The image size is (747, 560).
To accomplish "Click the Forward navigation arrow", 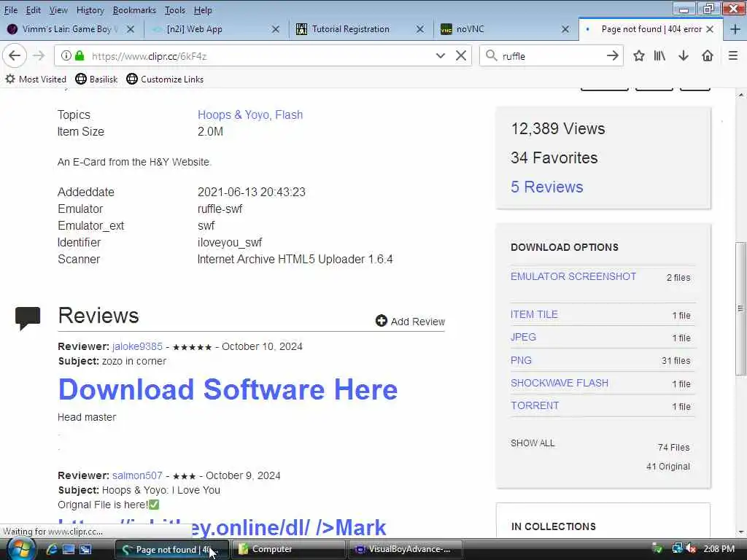I will (x=39, y=55).
